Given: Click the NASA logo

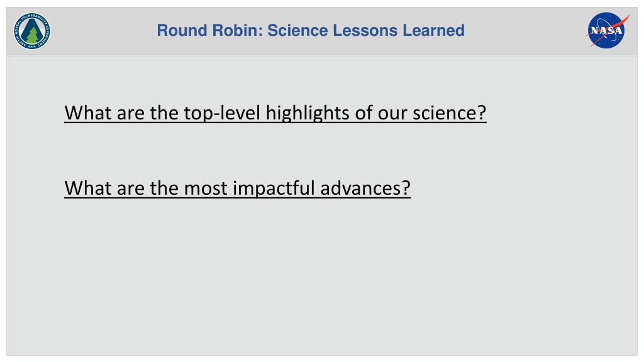Looking at the screenshot, I should pos(608,30).
